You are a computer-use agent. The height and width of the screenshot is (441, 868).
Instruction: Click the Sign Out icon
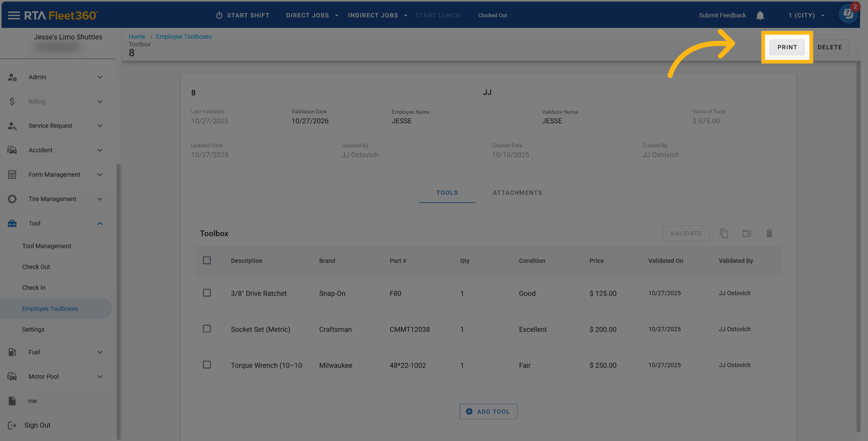(12, 425)
